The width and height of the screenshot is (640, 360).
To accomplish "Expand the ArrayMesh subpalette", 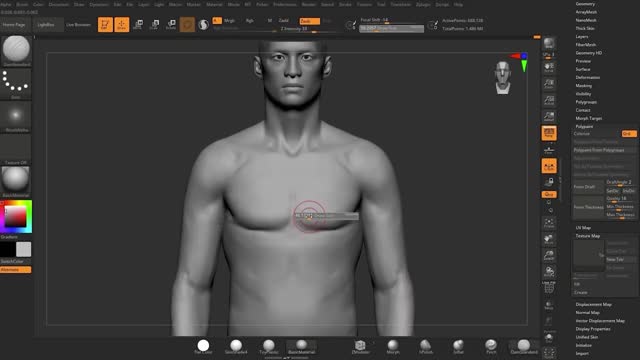I will coord(586,12).
